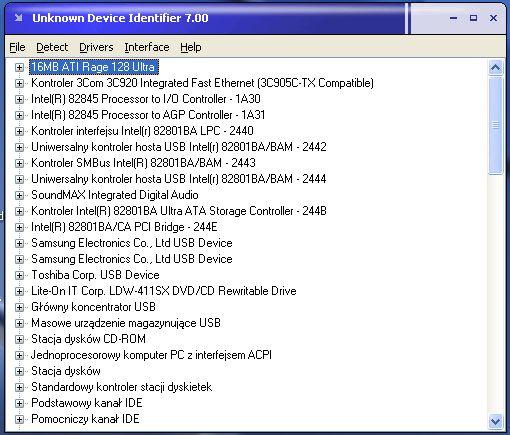Expand Intel 82801BA/CA PCI Bridge node

pyautogui.click(x=19, y=227)
